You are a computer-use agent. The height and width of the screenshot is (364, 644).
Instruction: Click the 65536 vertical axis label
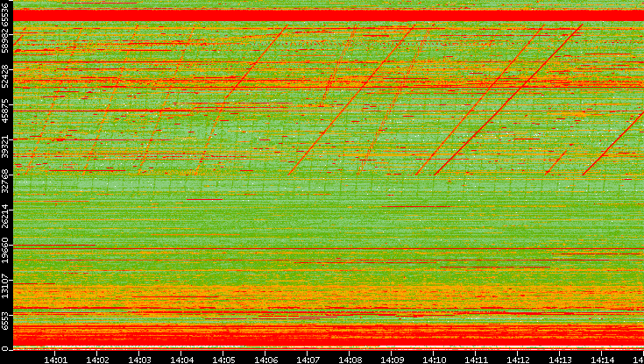pos(5,14)
